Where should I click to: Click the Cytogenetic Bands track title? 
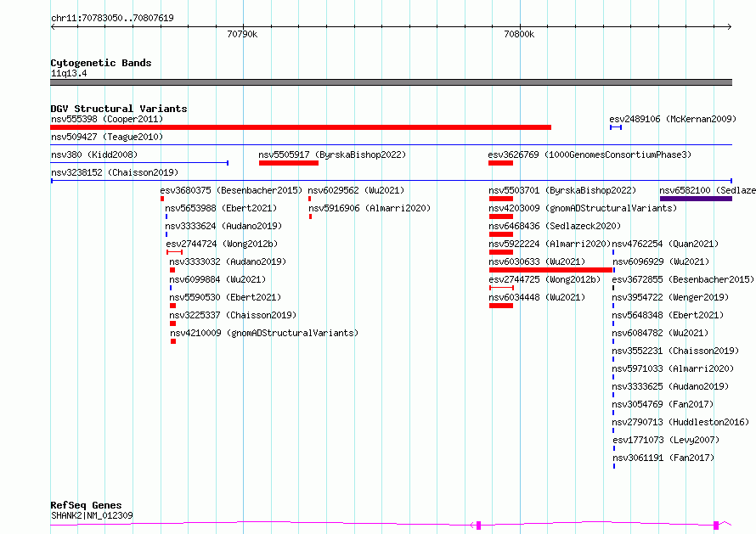coord(101,63)
